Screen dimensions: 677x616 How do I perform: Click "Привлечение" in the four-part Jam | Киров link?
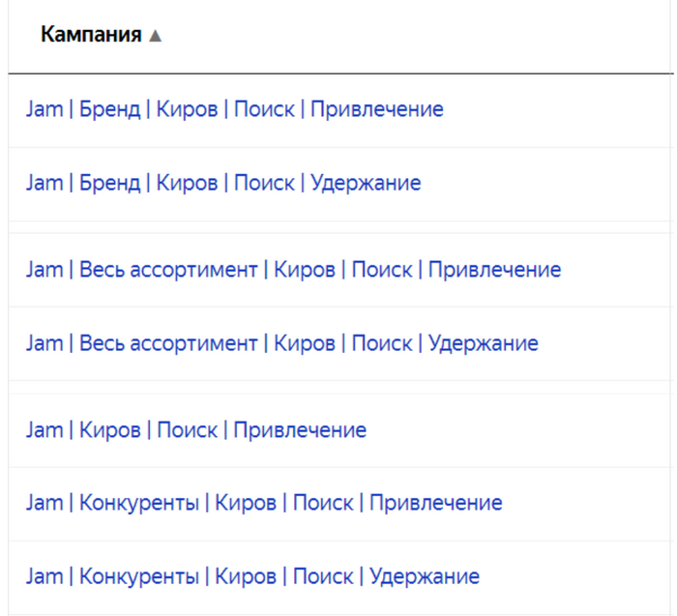click(300, 429)
